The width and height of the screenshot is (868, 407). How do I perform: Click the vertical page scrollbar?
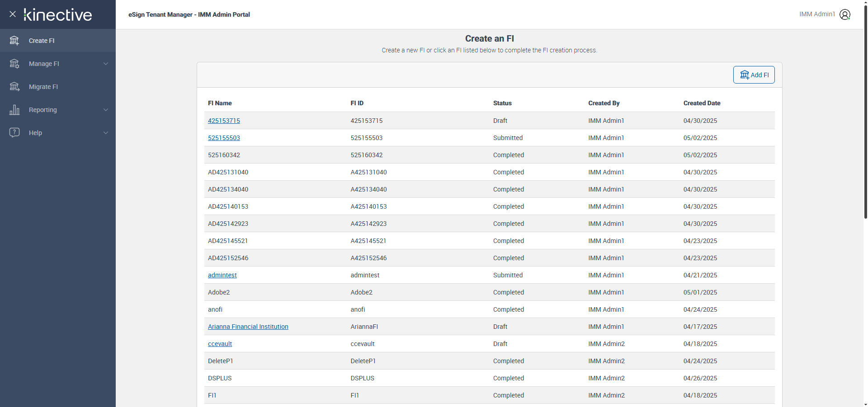pos(865,113)
